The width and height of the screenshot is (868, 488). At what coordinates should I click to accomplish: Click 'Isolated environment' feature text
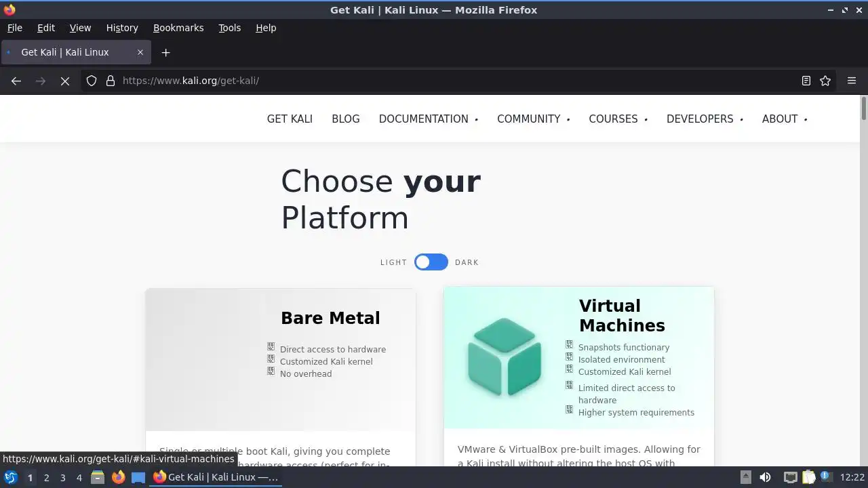point(622,360)
